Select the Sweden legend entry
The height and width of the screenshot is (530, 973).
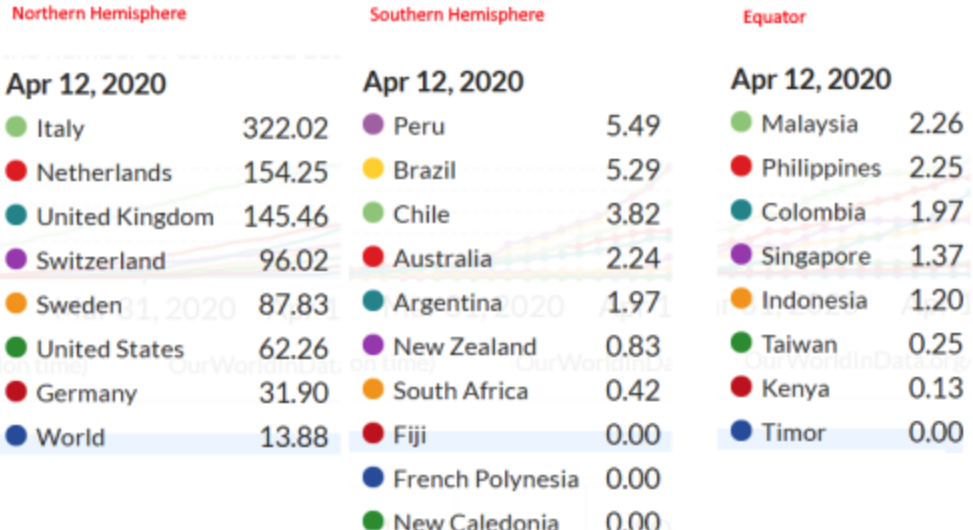79,305
